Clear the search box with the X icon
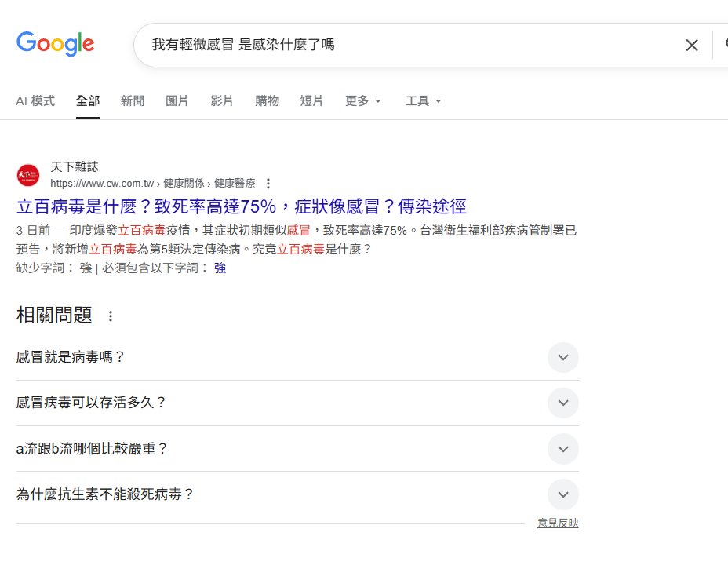The height and width of the screenshot is (569, 728). click(692, 45)
